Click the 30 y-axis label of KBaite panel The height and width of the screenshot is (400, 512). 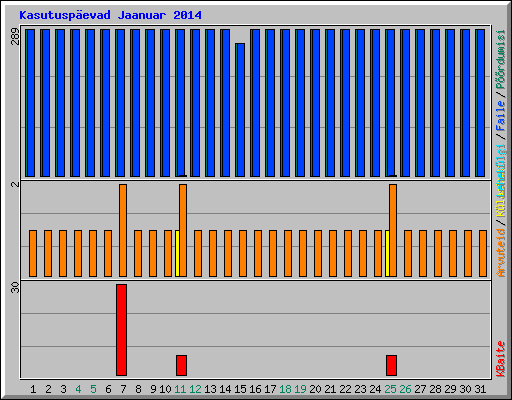[x=15, y=288]
